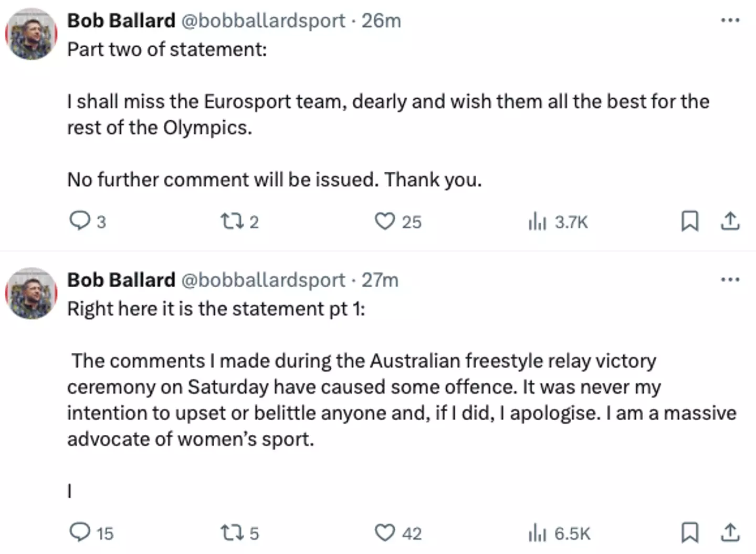Open @bobballardsport handle on the second tweet
The height and width of the screenshot is (554, 756).
point(263,280)
